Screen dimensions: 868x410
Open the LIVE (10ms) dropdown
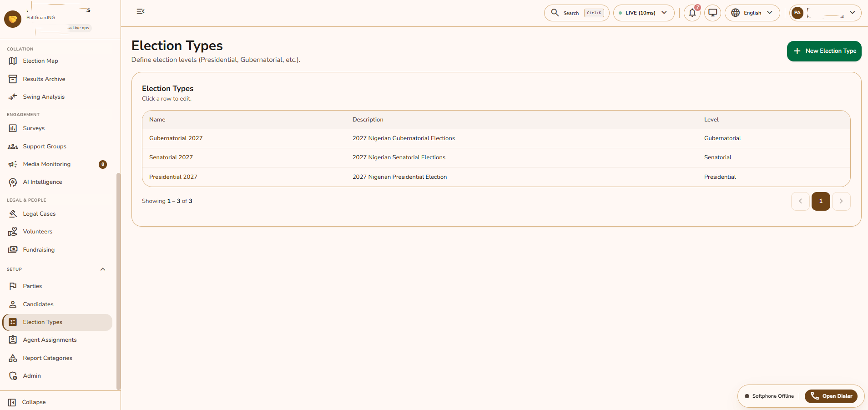[644, 13]
